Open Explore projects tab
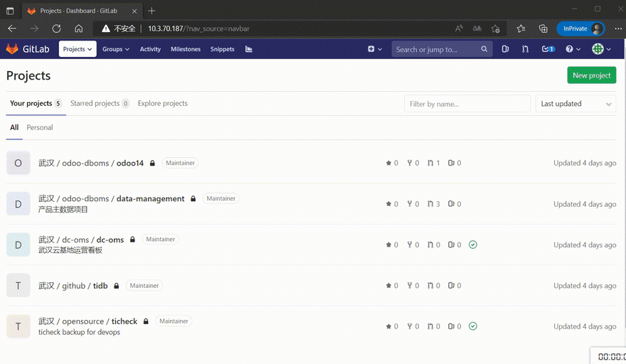The image size is (626, 364). 162,103
